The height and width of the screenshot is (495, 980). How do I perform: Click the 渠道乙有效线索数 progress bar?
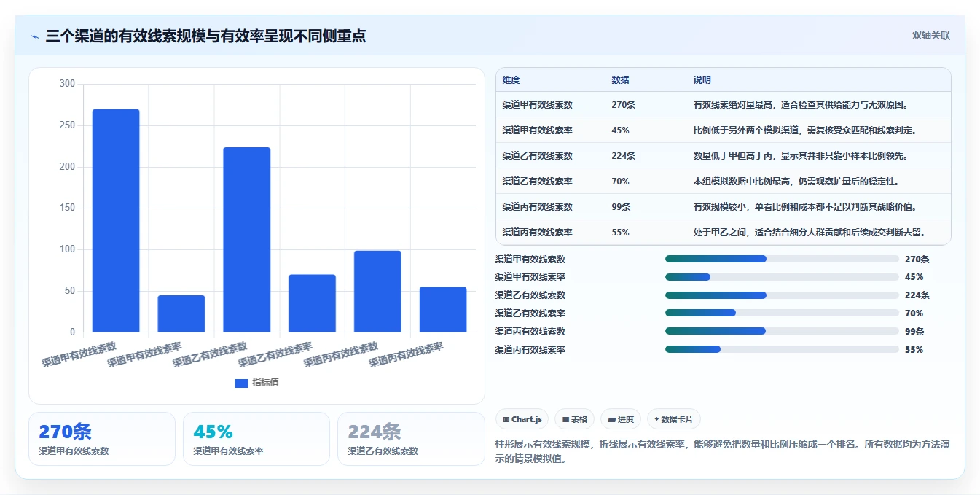782,295
